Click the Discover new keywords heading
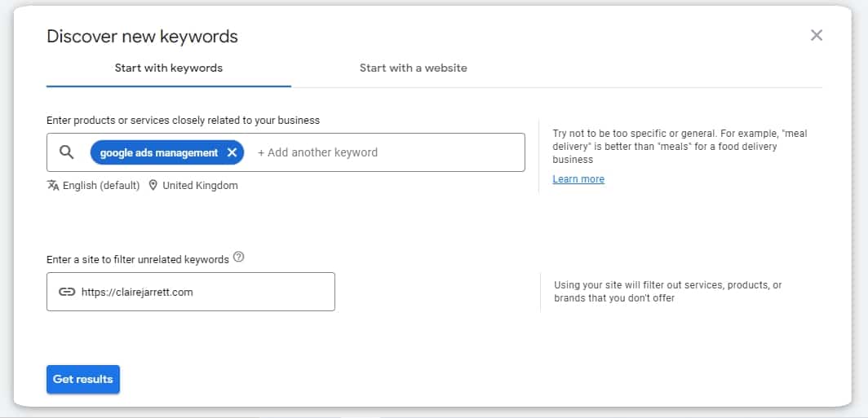 pyautogui.click(x=142, y=36)
